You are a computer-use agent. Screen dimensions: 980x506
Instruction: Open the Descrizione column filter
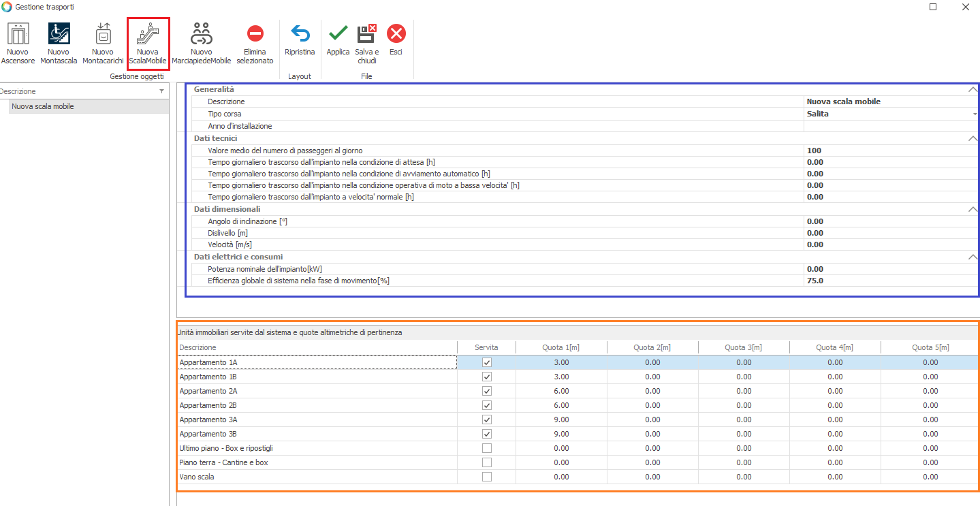(161, 91)
